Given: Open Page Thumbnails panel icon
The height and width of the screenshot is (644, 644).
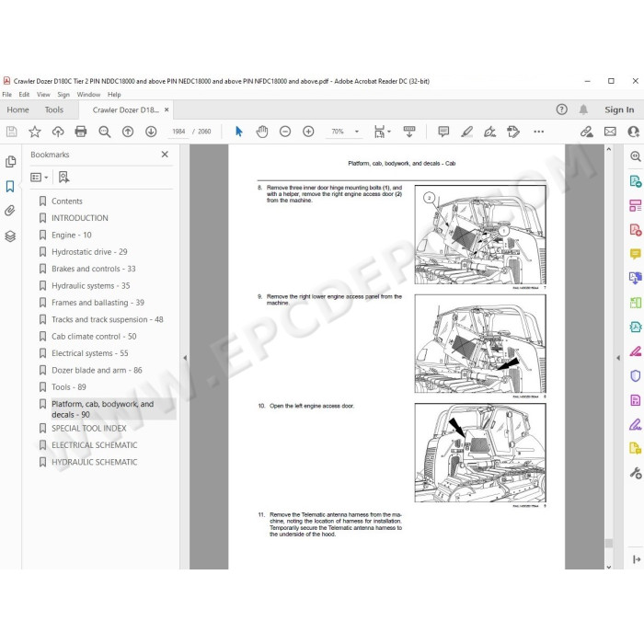Looking at the screenshot, I should 11,161.
